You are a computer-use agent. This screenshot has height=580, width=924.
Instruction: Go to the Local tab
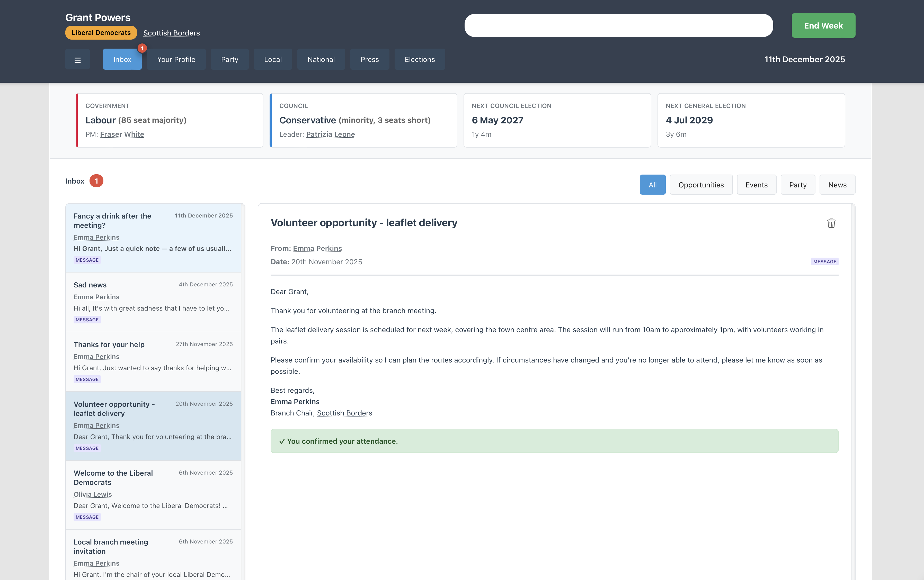[273, 59]
